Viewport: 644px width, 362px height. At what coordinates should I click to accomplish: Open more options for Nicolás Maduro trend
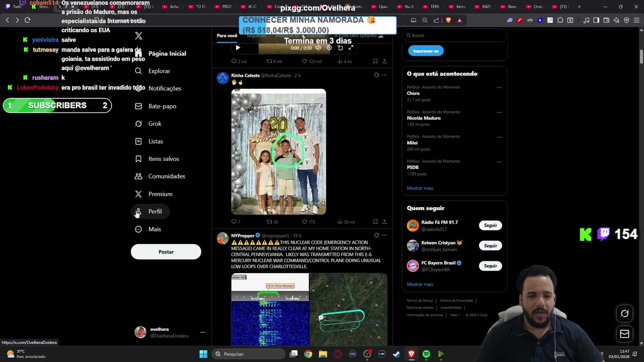[499, 112]
